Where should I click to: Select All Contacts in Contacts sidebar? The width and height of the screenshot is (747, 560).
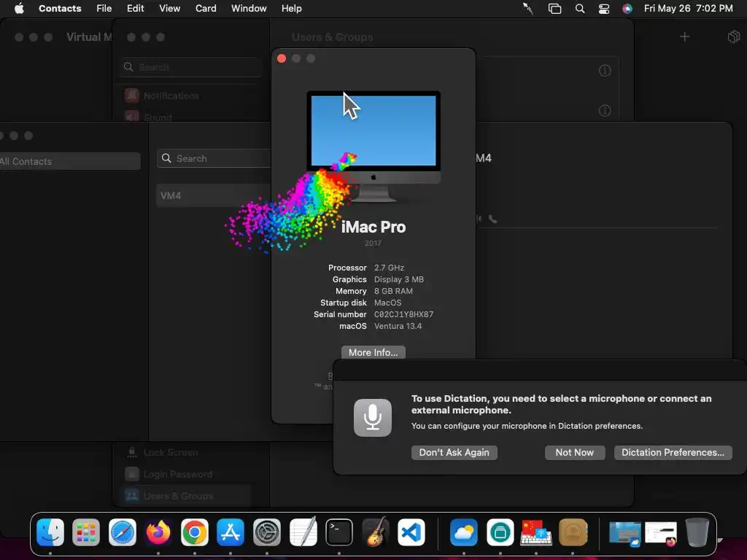70,161
